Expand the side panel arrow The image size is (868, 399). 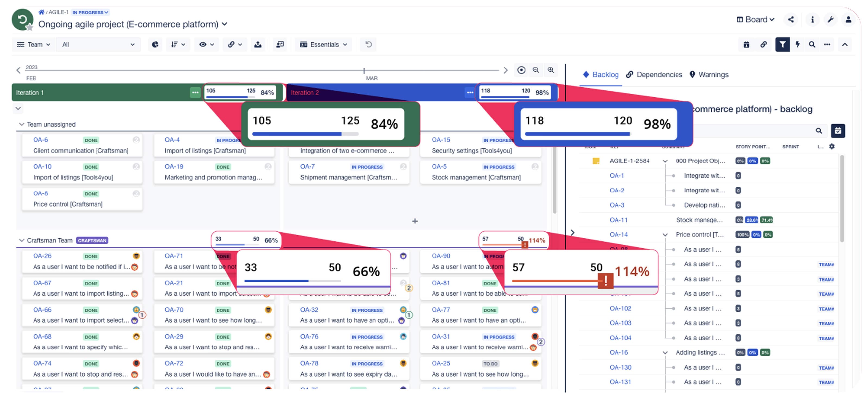573,233
